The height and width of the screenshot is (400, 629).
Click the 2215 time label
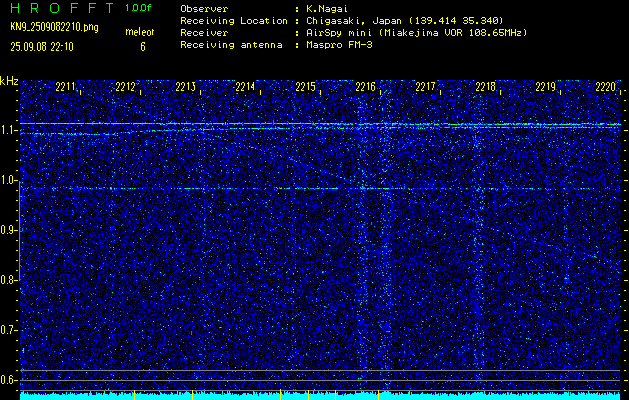click(305, 87)
